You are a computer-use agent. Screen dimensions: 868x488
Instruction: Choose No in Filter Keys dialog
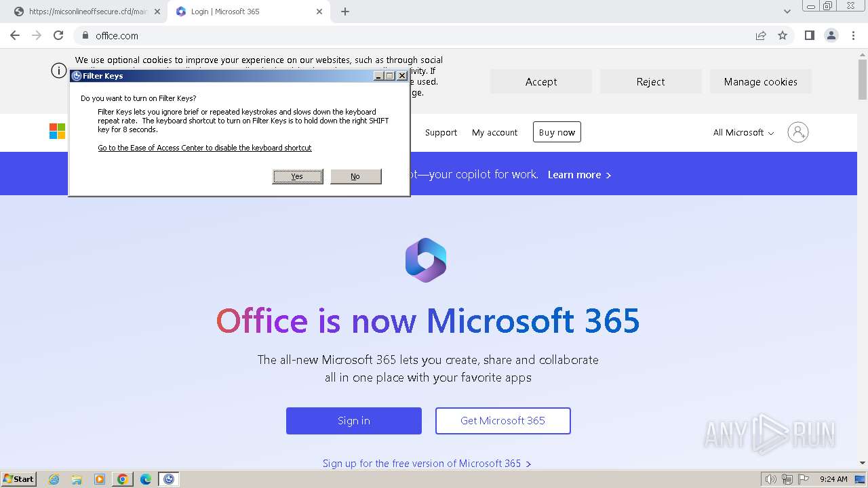tap(355, 176)
